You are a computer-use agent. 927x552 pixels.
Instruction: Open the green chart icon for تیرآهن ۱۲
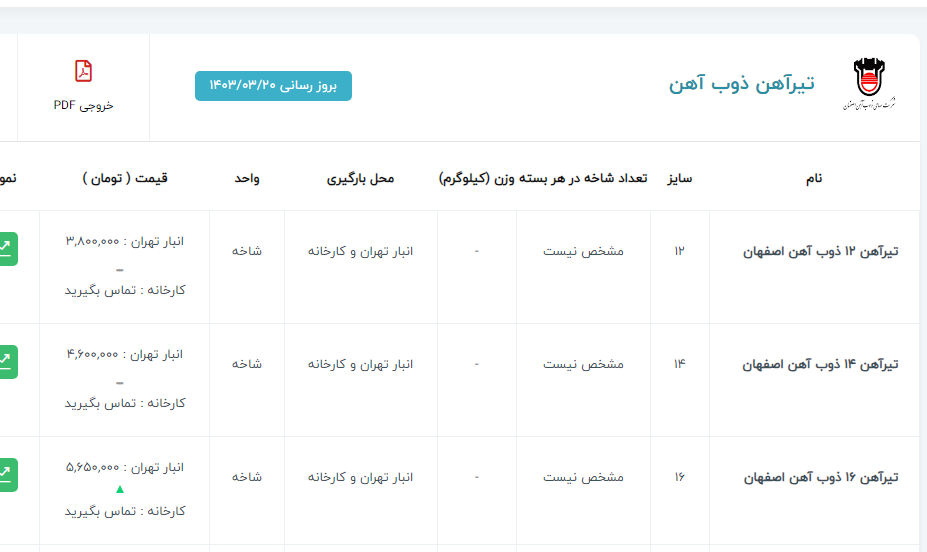pyautogui.click(x=8, y=248)
